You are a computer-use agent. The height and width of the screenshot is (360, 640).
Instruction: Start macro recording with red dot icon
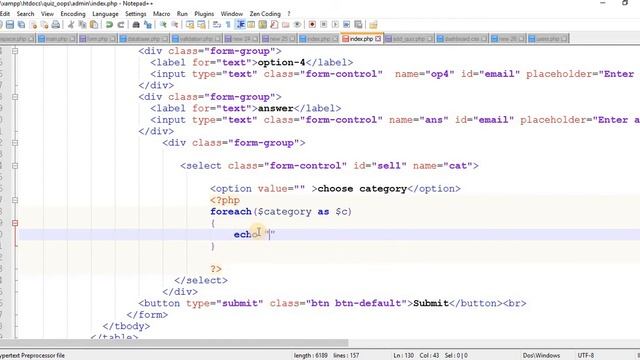pyautogui.click(x=312, y=24)
